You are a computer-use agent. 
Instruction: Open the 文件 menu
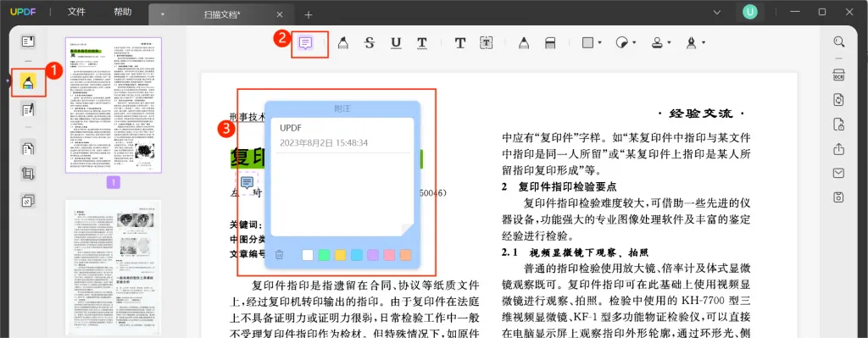tap(76, 12)
